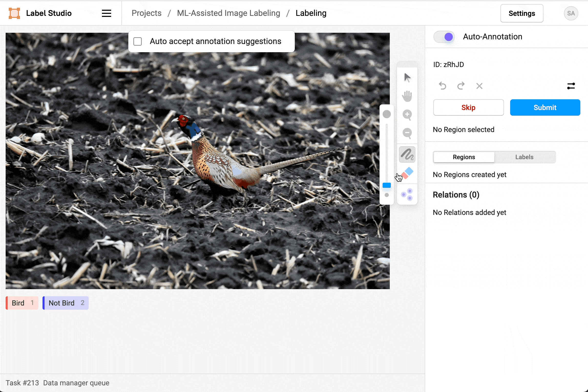Select the rectangle drawing tool
Screen dimensions: 588x392
387,185
